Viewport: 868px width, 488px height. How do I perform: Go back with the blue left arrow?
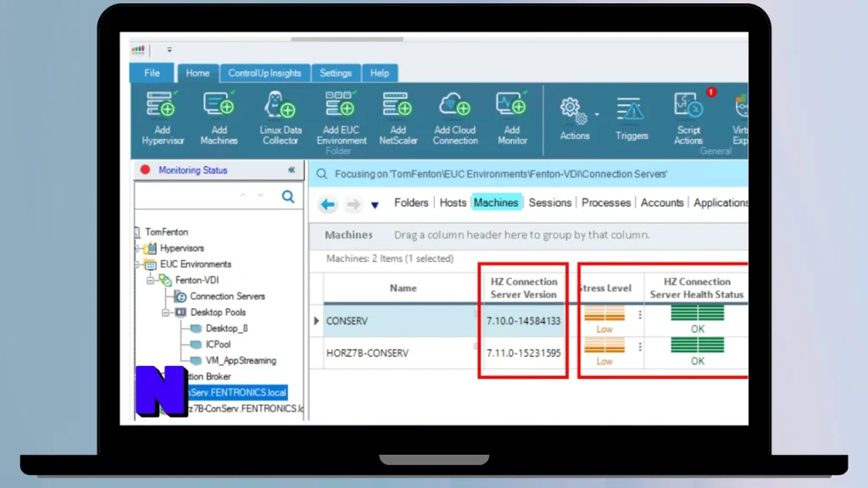click(328, 204)
